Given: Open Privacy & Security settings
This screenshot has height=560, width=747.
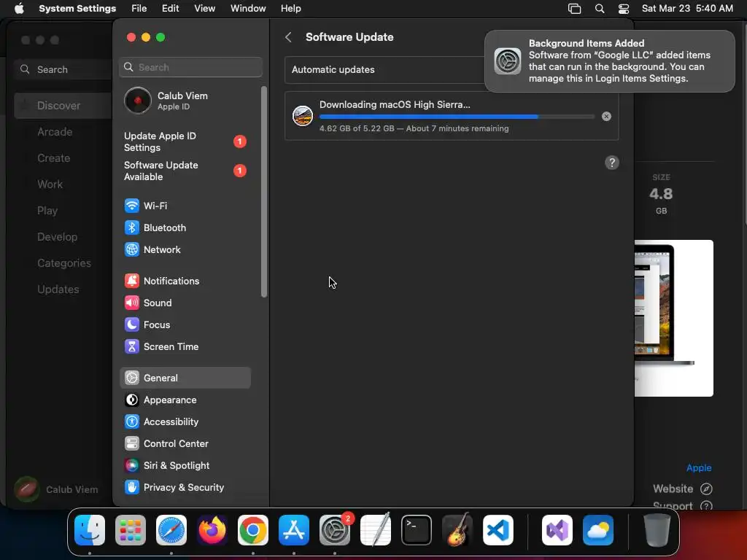Looking at the screenshot, I should [185, 488].
